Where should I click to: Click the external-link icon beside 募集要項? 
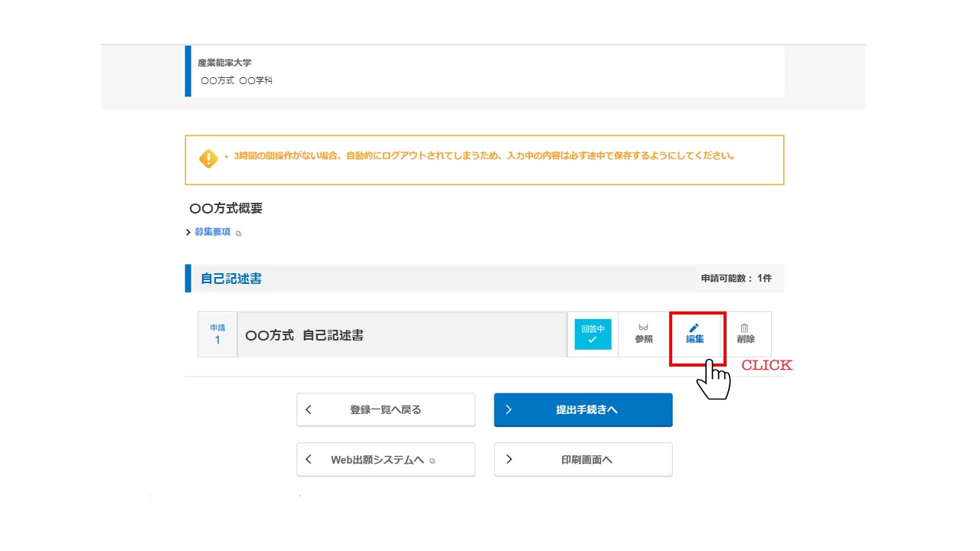(238, 233)
